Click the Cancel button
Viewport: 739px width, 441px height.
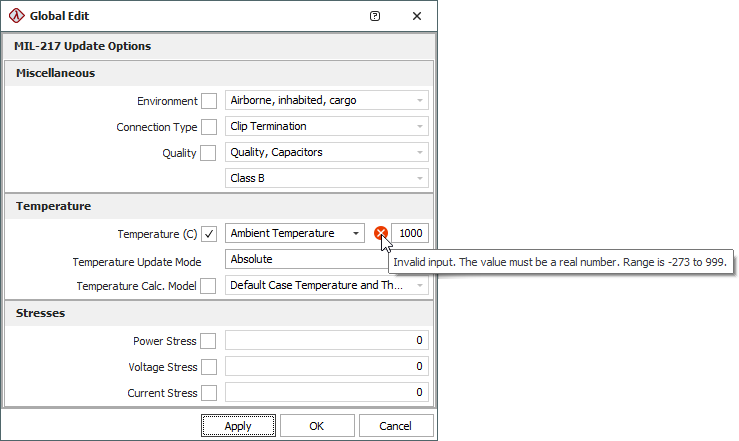[x=396, y=426]
